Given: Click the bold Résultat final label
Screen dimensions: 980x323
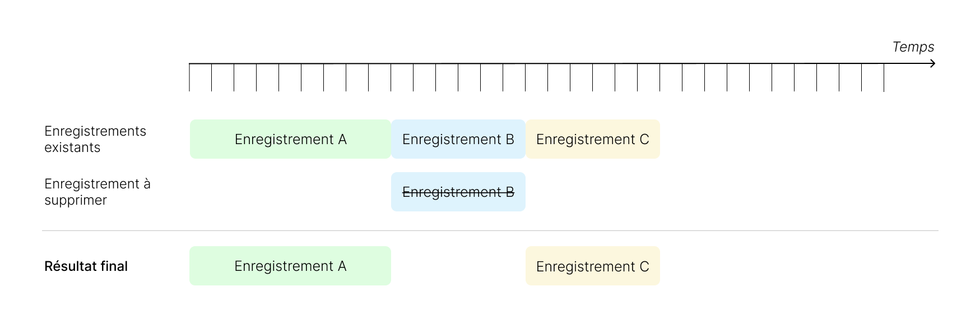Looking at the screenshot, I should pyautogui.click(x=86, y=266).
